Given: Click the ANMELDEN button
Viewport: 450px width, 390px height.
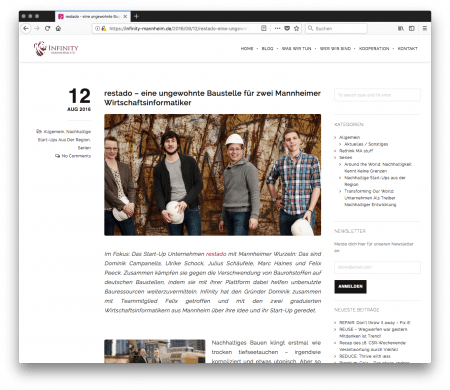Looking at the screenshot, I should (x=350, y=286).
